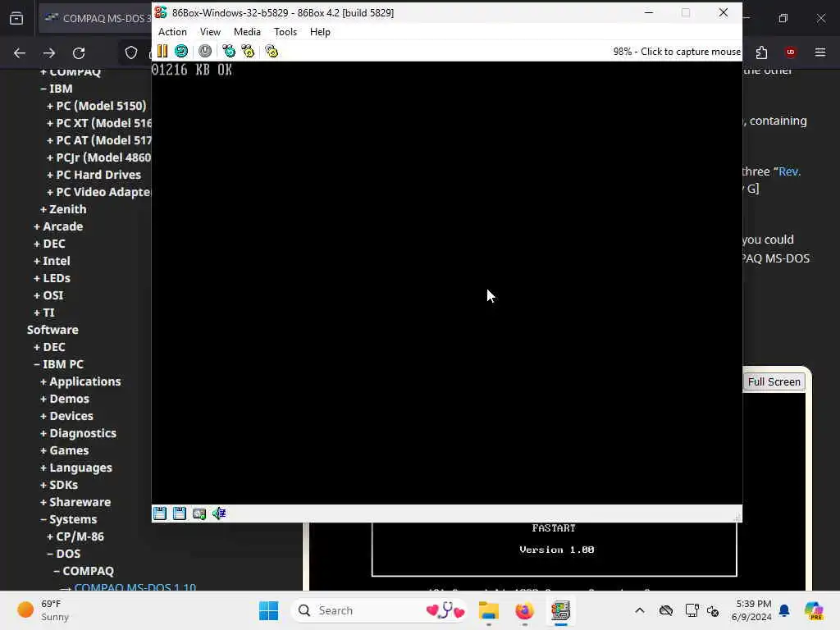Screen dimensions: 840x630
Task: Collapse the DOS tree node
Action: tap(64, 554)
